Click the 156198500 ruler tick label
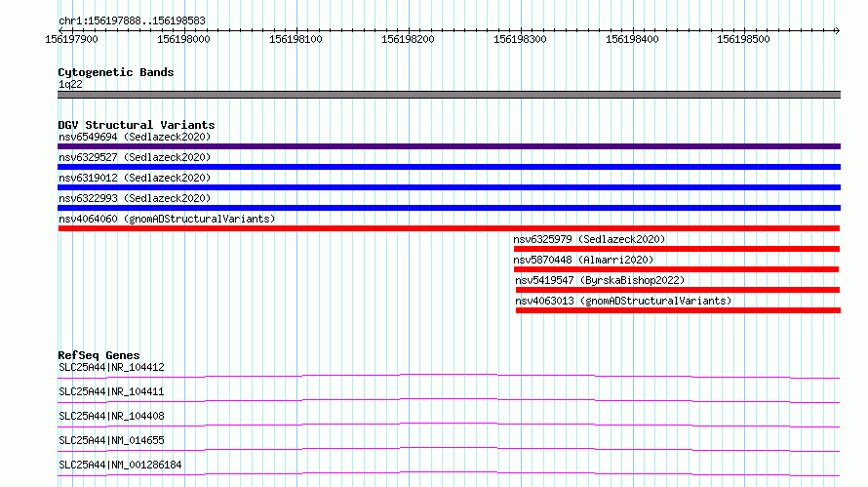868x487 pixels. (743, 39)
